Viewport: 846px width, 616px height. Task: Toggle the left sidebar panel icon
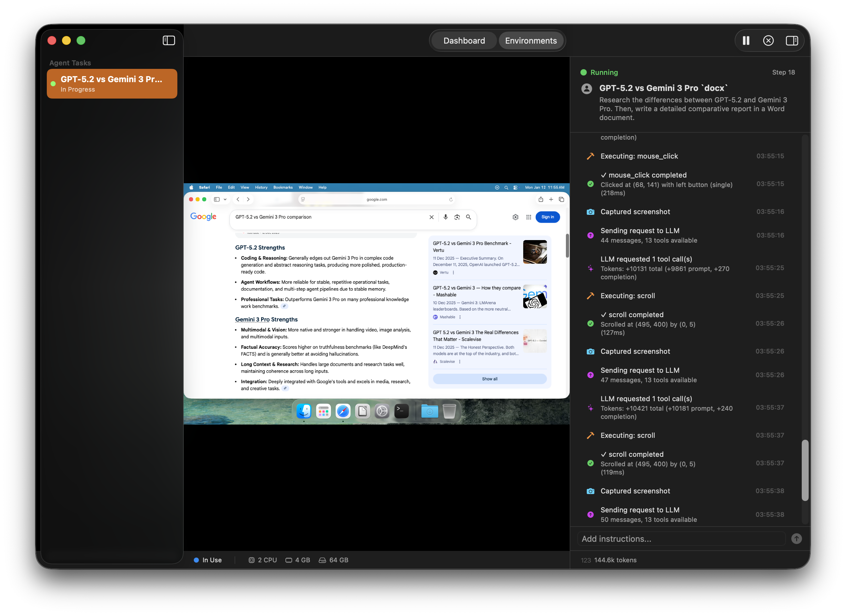point(169,40)
